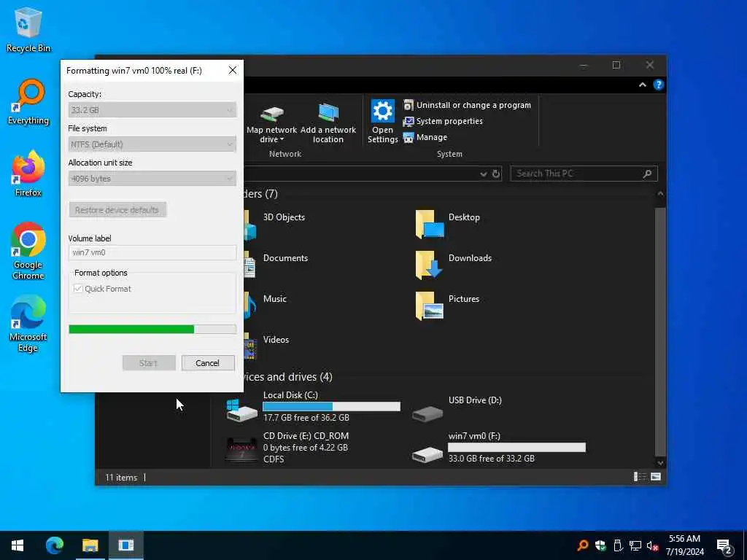Click the network tray icon
Image resolution: width=747 pixels, height=560 pixels.
[635, 545]
